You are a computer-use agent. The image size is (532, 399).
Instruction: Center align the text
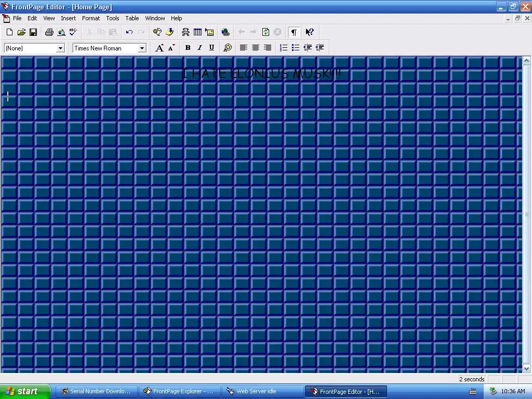[x=256, y=48]
